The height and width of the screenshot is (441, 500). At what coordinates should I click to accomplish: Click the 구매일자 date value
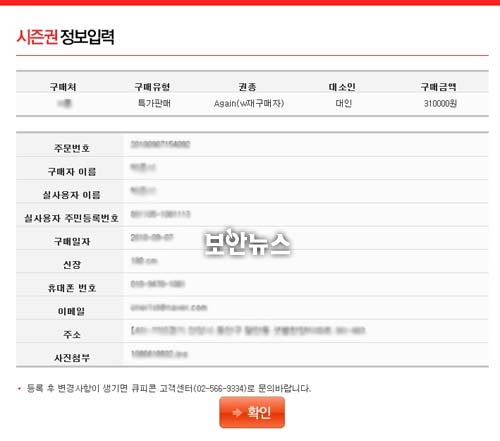[x=152, y=237]
